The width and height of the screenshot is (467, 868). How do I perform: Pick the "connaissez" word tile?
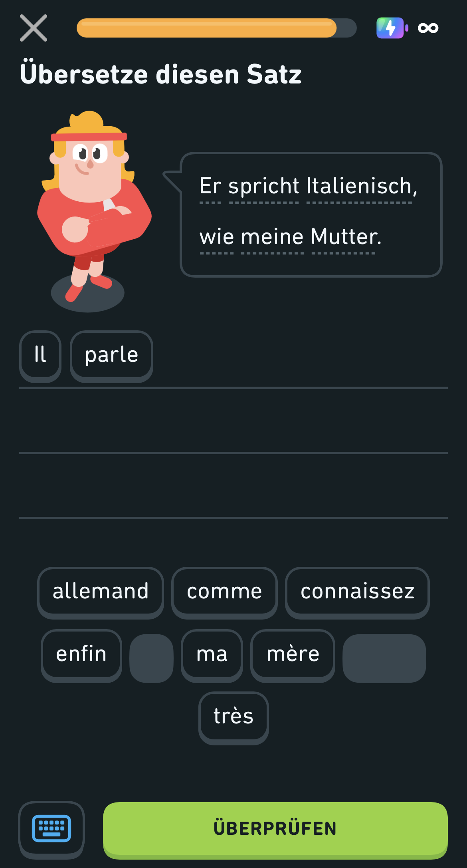(x=357, y=592)
